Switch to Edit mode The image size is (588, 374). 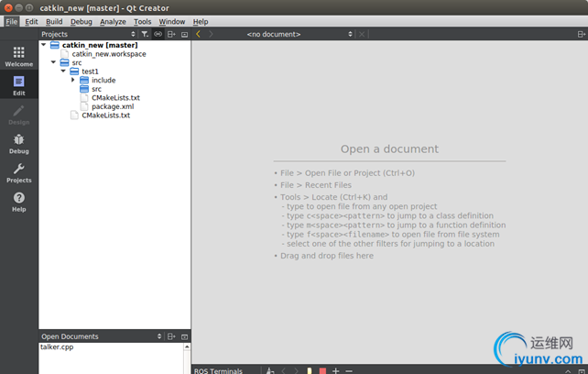(18, 85)
